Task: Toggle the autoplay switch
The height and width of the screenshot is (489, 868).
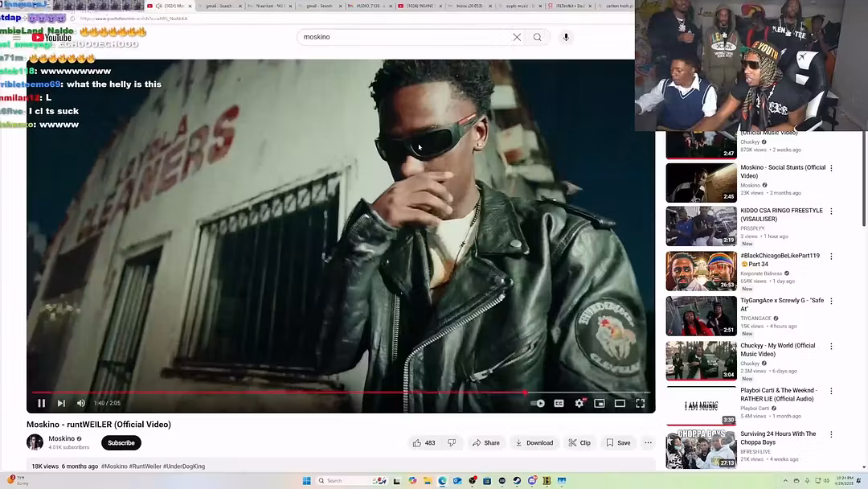Action: click(x=538, y=404)
